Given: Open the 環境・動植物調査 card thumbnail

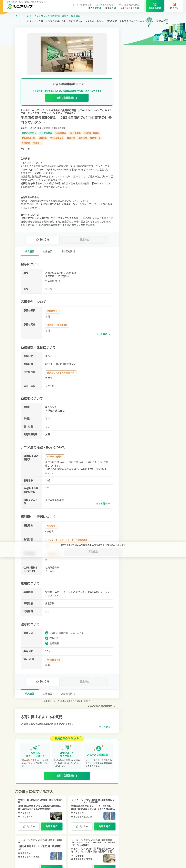Looking at the screenshot, I should coord(56,816).
